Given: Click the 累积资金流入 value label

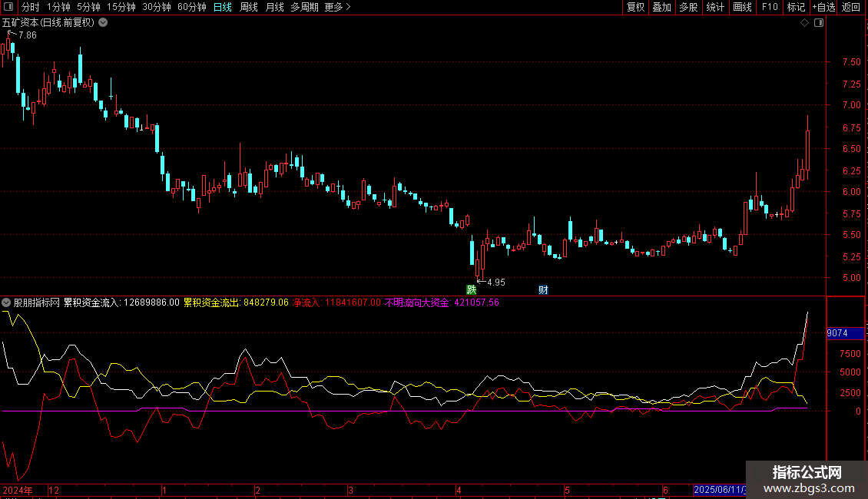Looking at the screenshot, I should (x=122, y=302).
